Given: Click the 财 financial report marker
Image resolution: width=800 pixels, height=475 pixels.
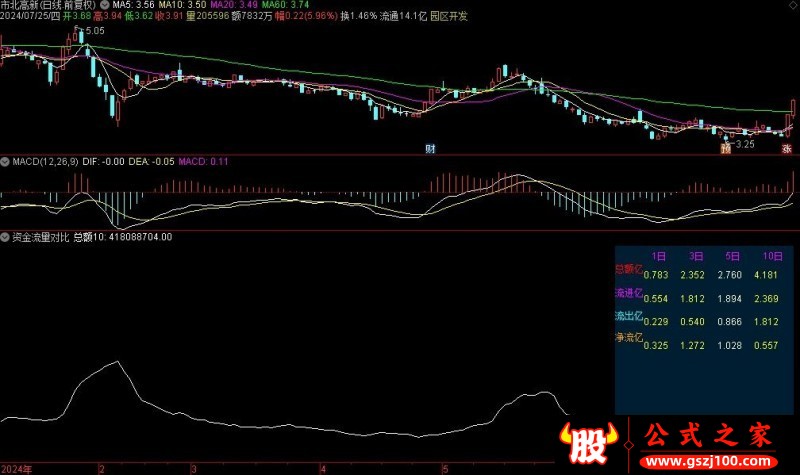Looking at the screenshot, I should (x=430, y=149).
